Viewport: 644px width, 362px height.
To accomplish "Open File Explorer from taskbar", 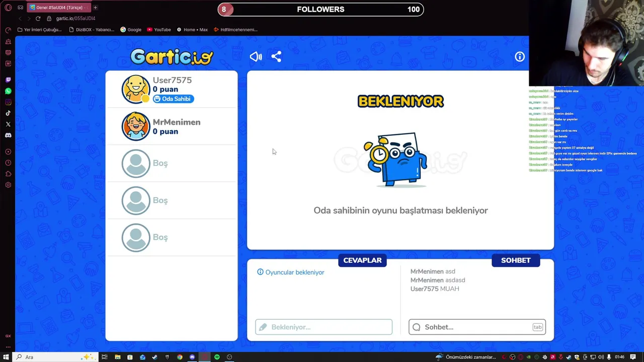I will 117,357.
